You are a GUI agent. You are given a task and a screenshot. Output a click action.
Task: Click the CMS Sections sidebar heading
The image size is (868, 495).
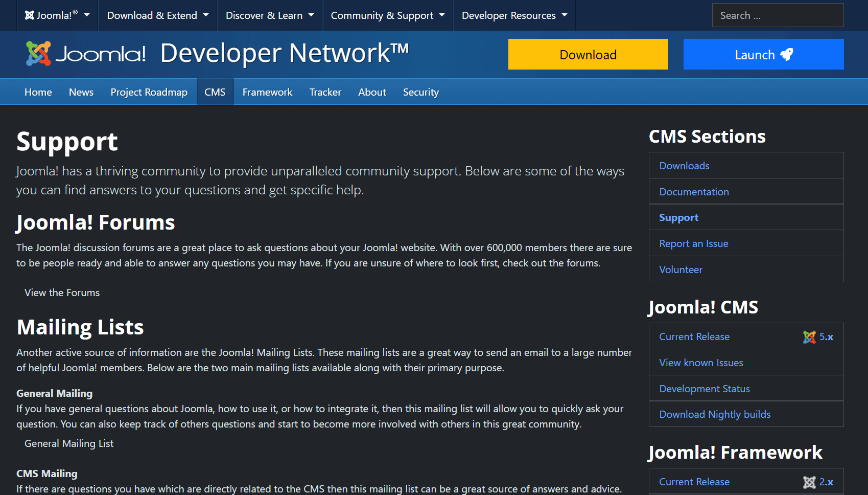point(707,137)
